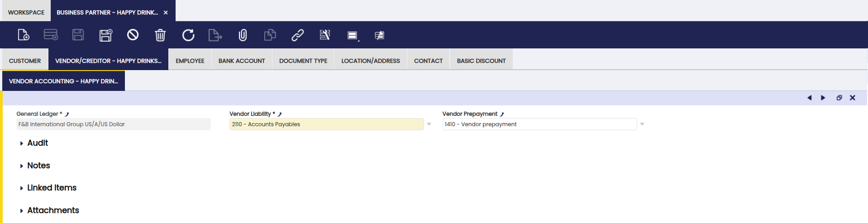The height and width of the screenshot is (223, 868).
Task: Close the Business Partner tab
Action: point(166,12)
